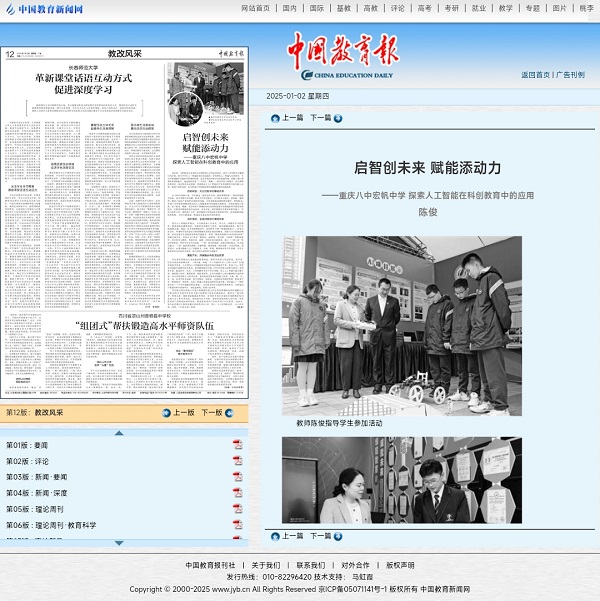600x601 pixels.
Task: Open 第05版：理论周刊 in the page list
Action: tap(35, 509)
